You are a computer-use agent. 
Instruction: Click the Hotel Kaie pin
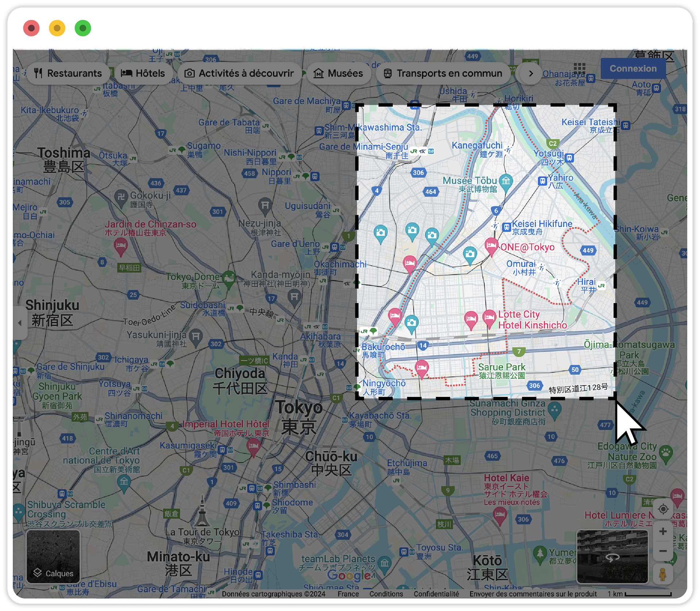(499, 515)
